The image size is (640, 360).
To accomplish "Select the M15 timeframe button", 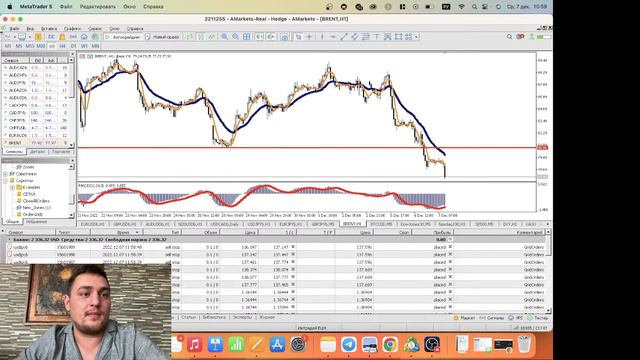I will (30, 46).
